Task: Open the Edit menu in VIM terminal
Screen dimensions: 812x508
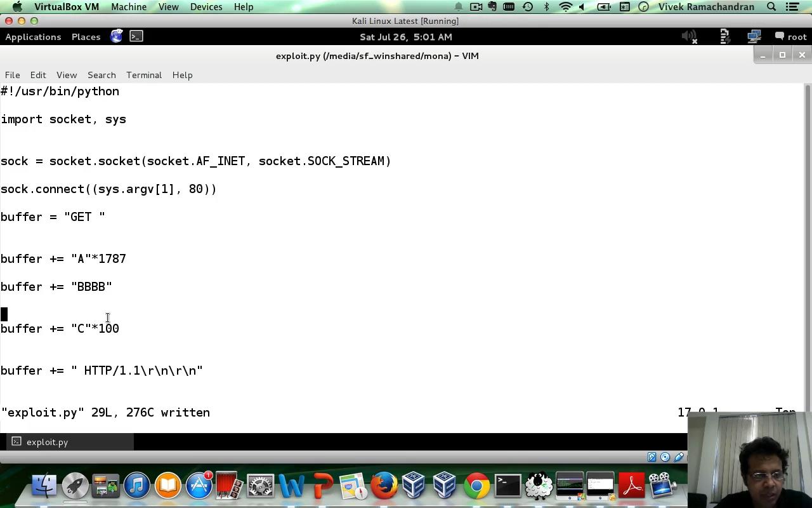Action: coord(38,75)
